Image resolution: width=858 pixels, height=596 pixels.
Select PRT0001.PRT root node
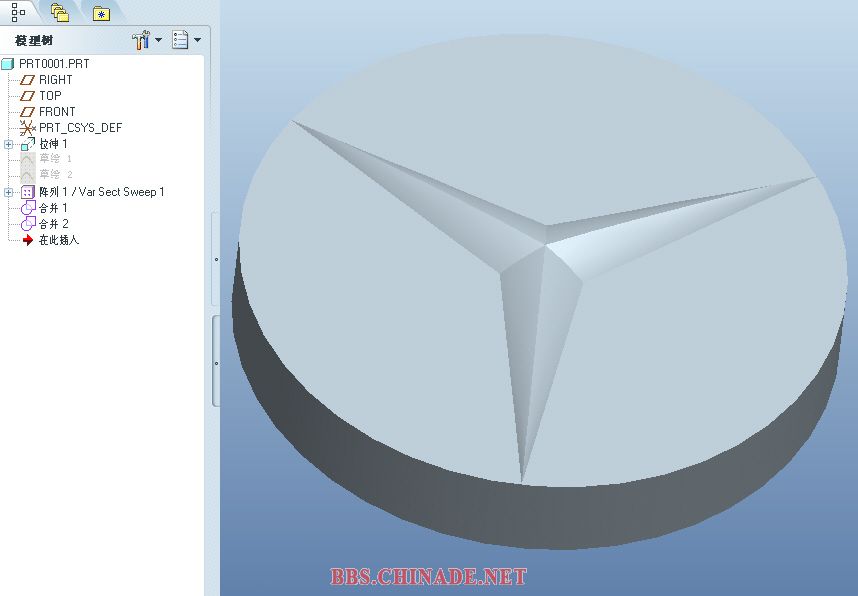pyautogui.click(x=54, y=63)
